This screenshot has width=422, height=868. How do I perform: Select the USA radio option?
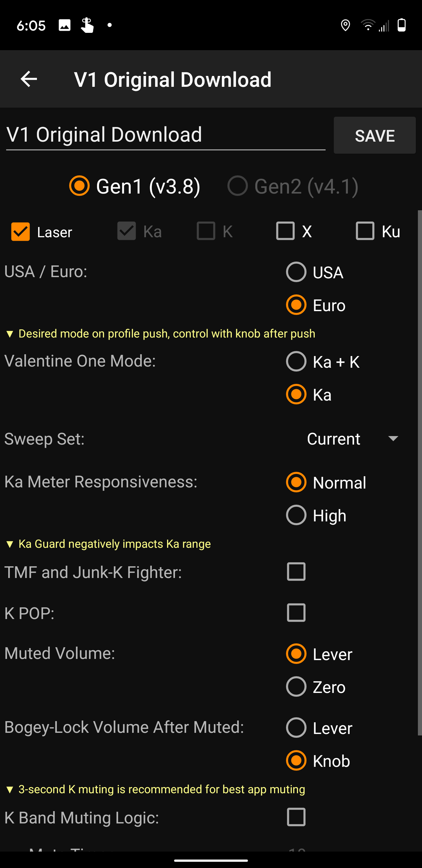pyautogui.click(x=296, y=272)
